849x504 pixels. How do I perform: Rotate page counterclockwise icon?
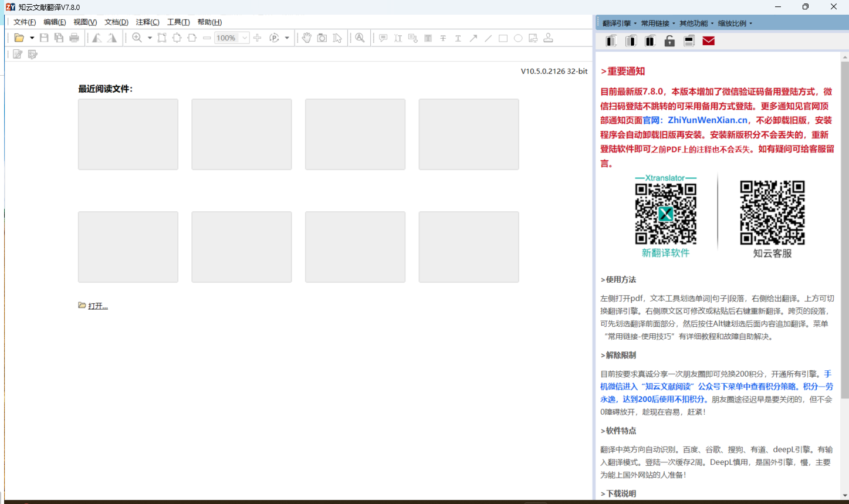pyautogui.click(x=97, y=38)
